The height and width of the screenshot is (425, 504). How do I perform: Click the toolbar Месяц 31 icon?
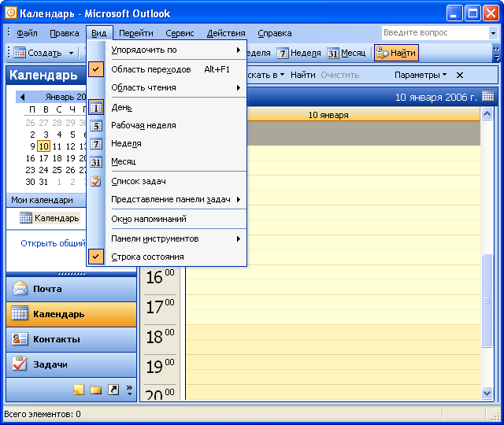(x=333, y=53)
